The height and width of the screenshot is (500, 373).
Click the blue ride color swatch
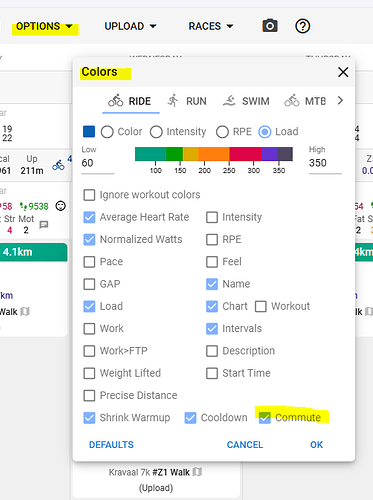click(x=89, y=132)
